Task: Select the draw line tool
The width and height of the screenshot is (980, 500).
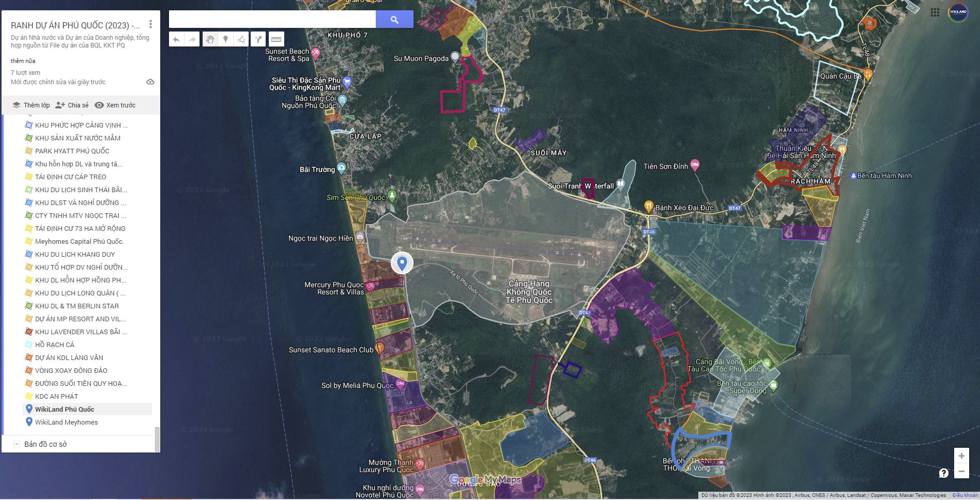Action: pos(241,39)
